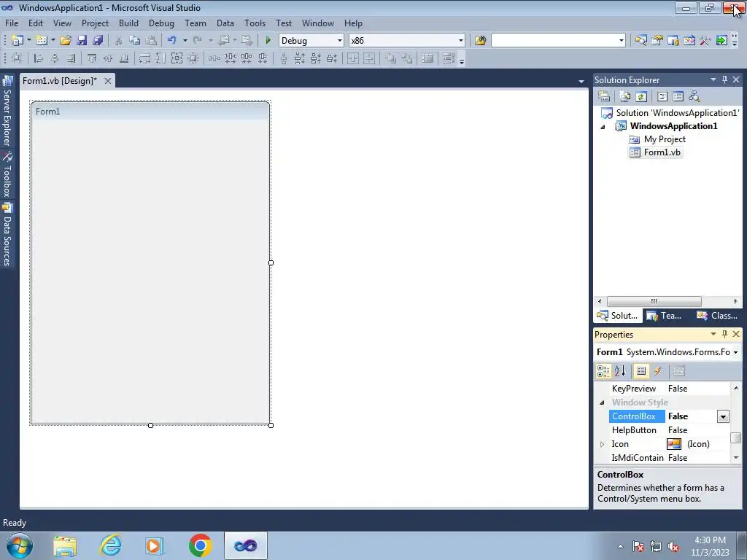Click the Open File folder icon
The image size is (747, 560).
66,41
